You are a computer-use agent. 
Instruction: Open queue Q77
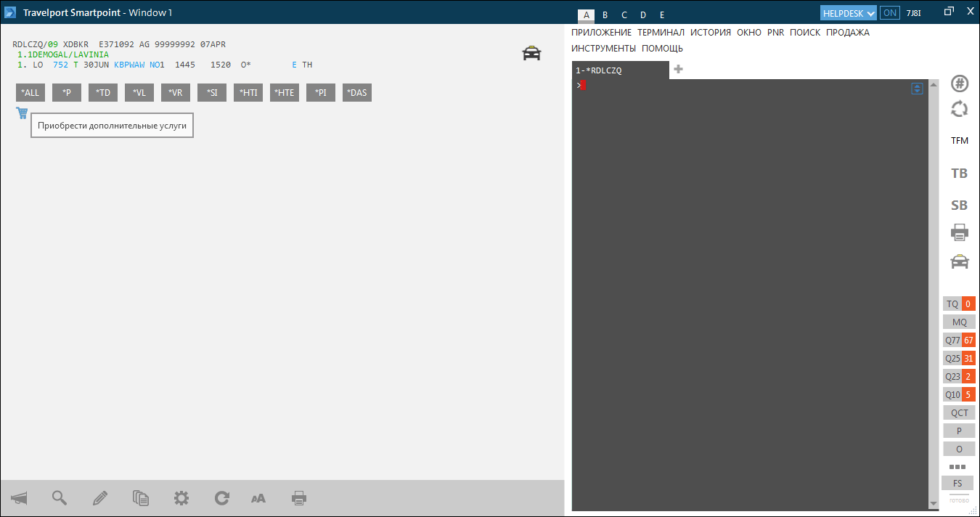pyautogui.click(x=959, y=341)
